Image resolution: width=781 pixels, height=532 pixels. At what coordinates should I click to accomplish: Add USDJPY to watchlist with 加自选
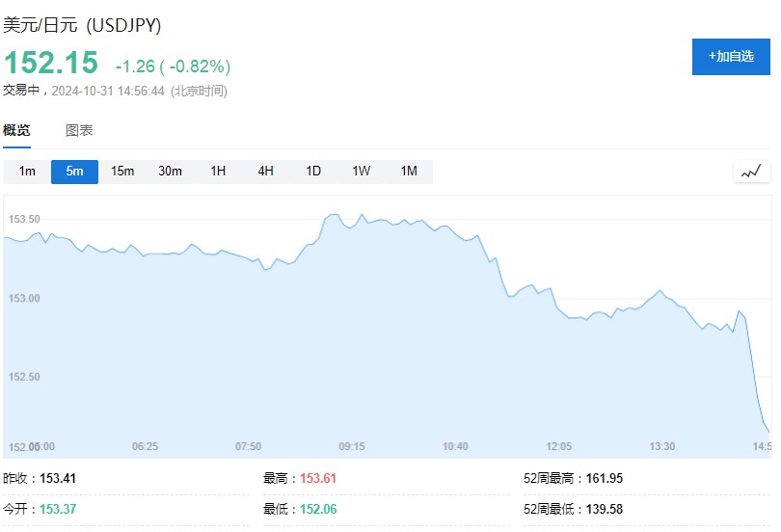coord(731,56)
